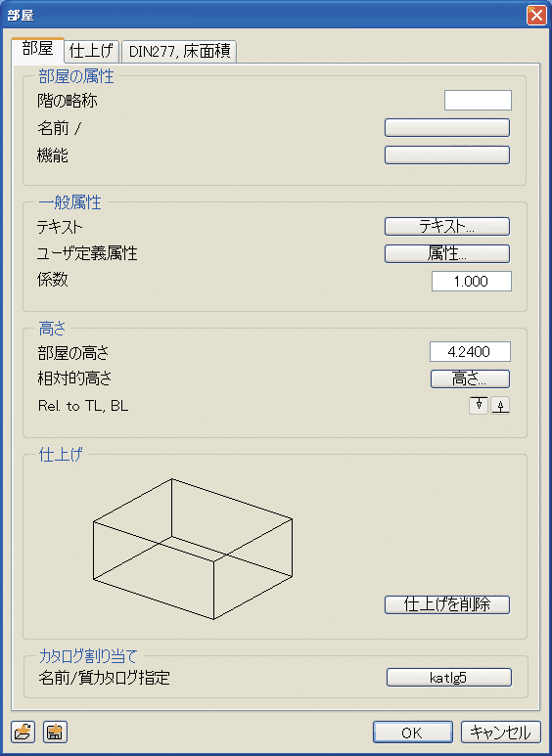Open user-defined 属性... button
The height and width of the screenshot is (756, 552).
tap(447, 254)
